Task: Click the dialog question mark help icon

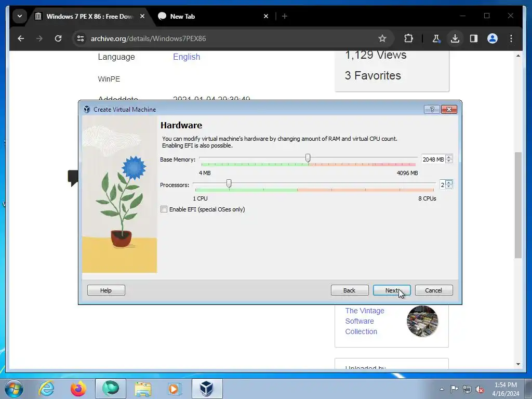Action: point(432,109)
